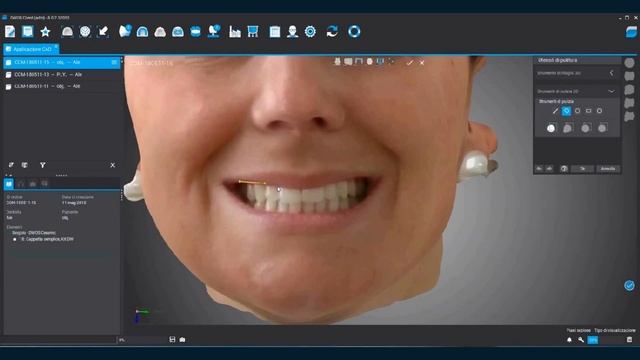The image size is (640, 360).
Task: Click the blue ring circle icon
Action: click(354, 31)
